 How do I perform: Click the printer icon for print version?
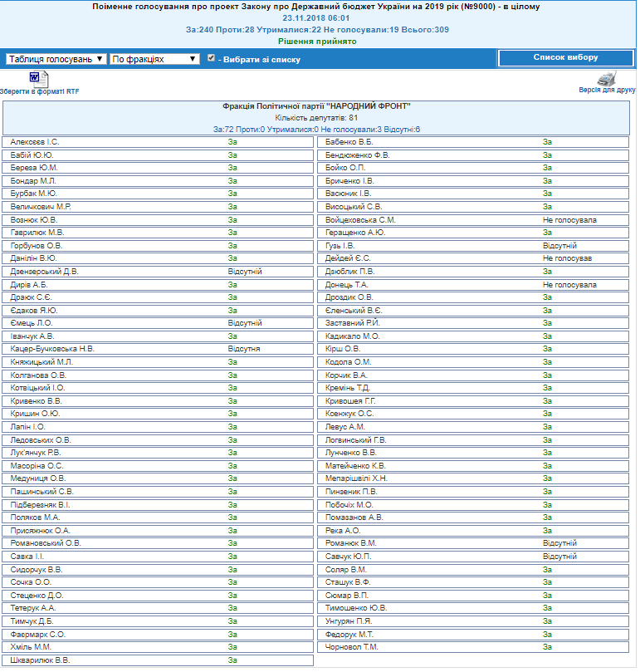pos(608,78)
